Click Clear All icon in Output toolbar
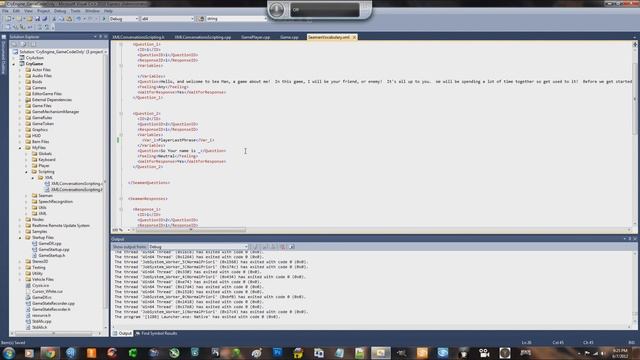The image size is (640, 360). click(x=282, y=247)
